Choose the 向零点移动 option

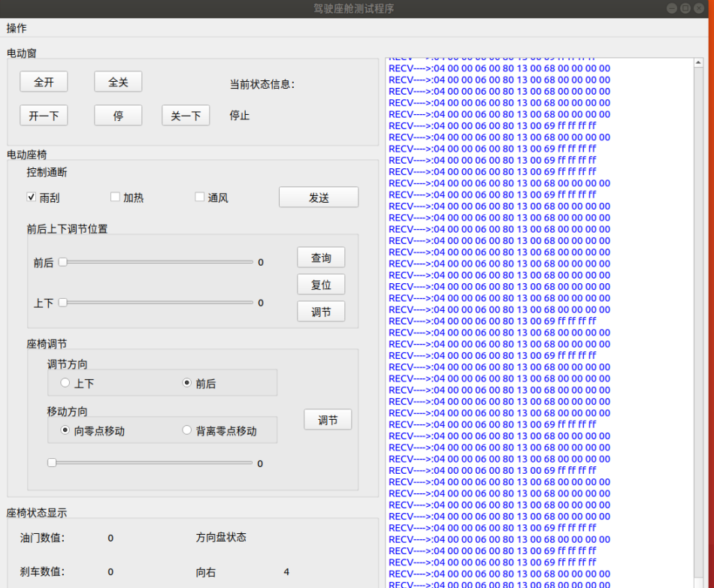tap(65, 430)
